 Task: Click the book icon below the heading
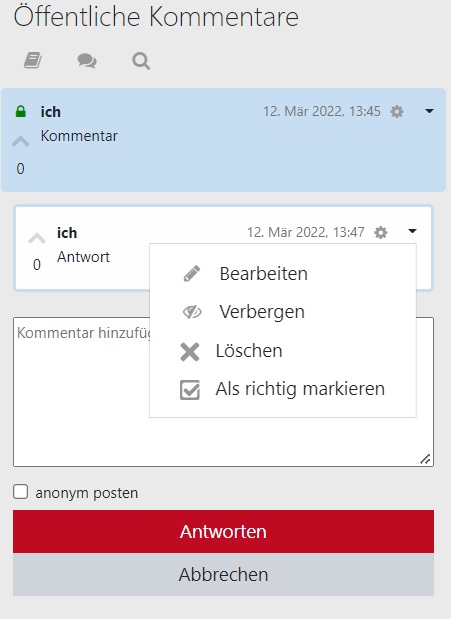[33, 61]
